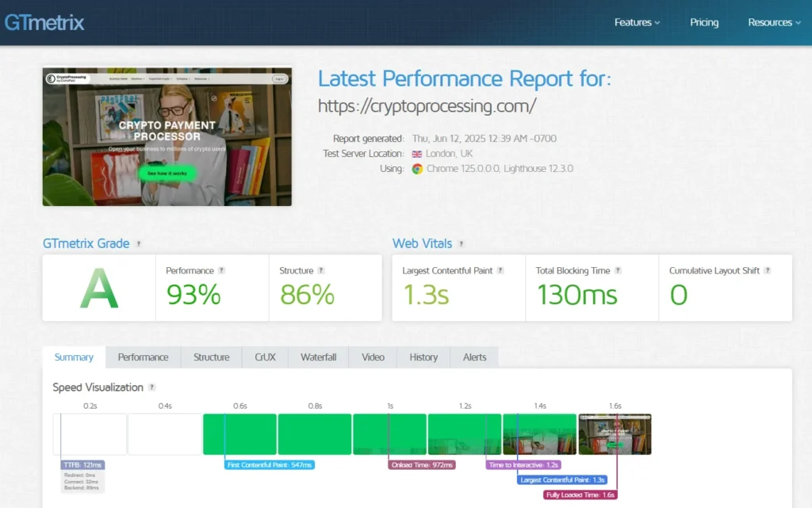Screen dimensions: 812x508
Task: Select the CrUX tab
Action: (x=265, y=357)
